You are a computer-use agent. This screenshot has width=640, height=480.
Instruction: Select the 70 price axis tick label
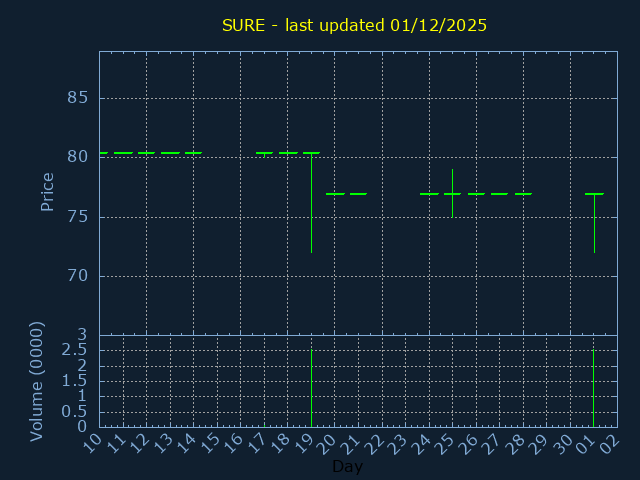(78, 276)
